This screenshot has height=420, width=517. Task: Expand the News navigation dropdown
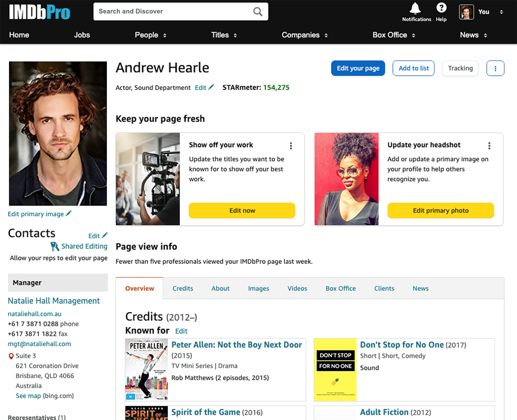pos(485,35)
